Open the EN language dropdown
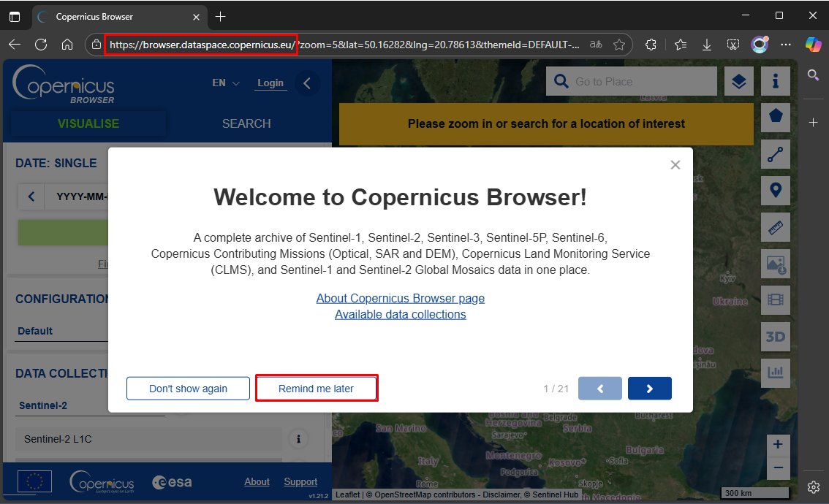The height and width of the screenshot is (504, 829). coord(225,83)
